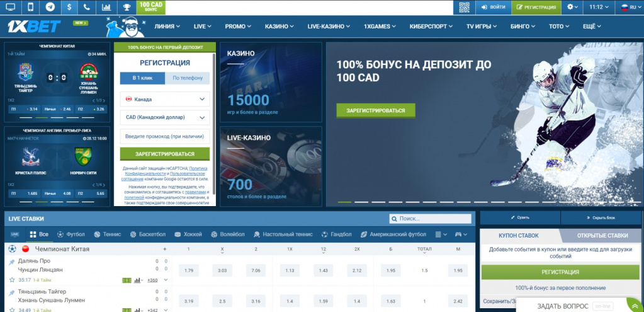Filter live bets by Футбол
The height and width of the screenshot is (312, 644).
(x=71, y=234)
